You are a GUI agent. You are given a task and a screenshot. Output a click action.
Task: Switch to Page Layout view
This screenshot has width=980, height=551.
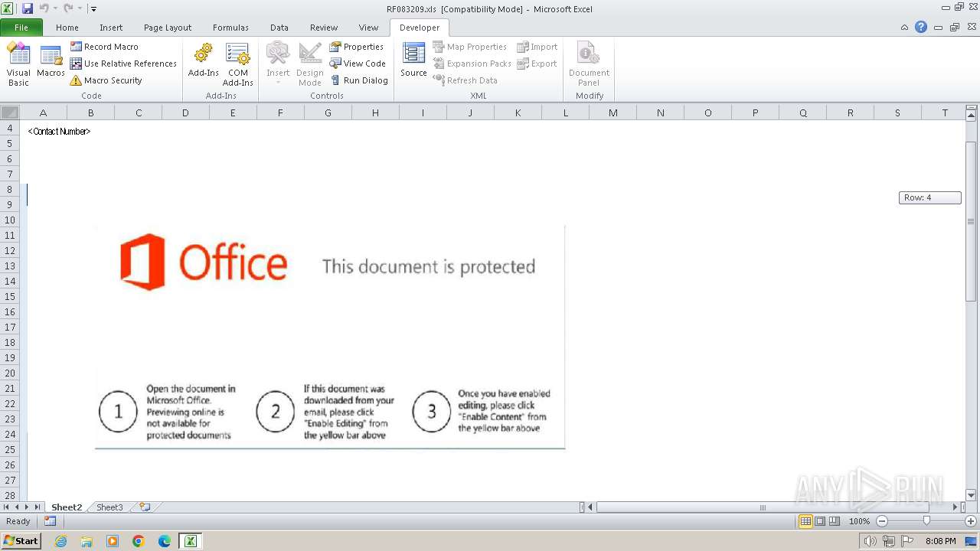820,521
